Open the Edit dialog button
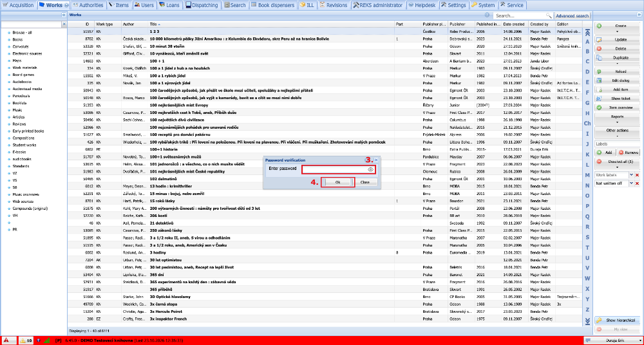The width and height of the screenshot is (644, 345). pyautogui.click(x=618, y=81)
